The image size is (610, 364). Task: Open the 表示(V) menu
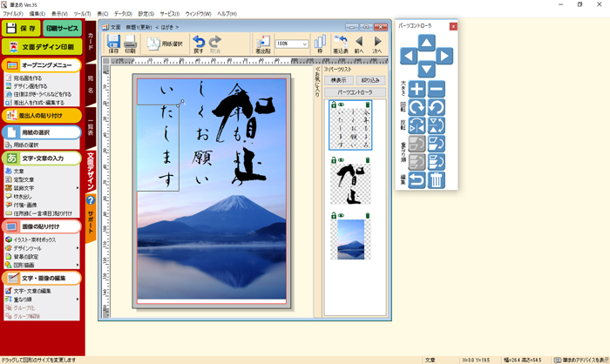(59, 15)
